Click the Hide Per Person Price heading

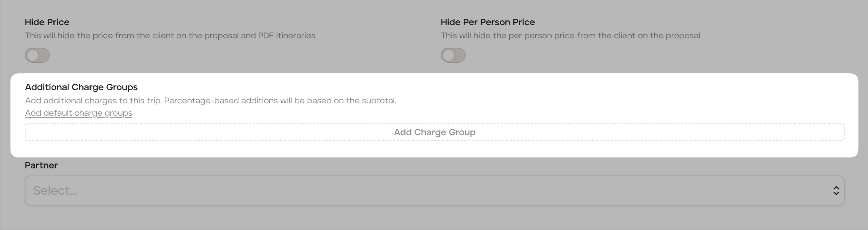(487, 22)
